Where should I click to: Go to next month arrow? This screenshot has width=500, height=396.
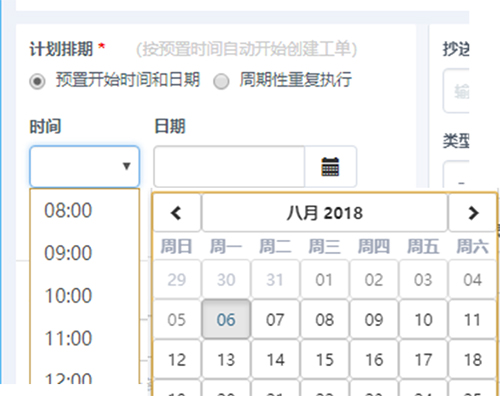(473, 213)
